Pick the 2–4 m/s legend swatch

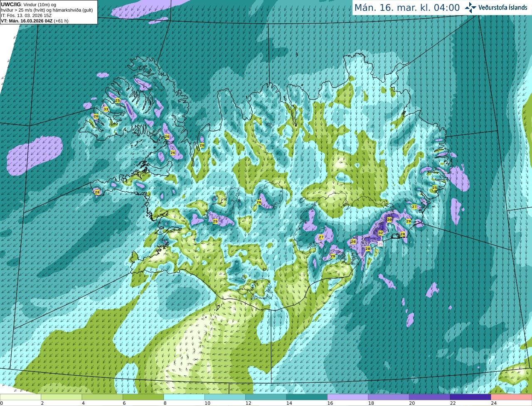[x=61, y=397]
